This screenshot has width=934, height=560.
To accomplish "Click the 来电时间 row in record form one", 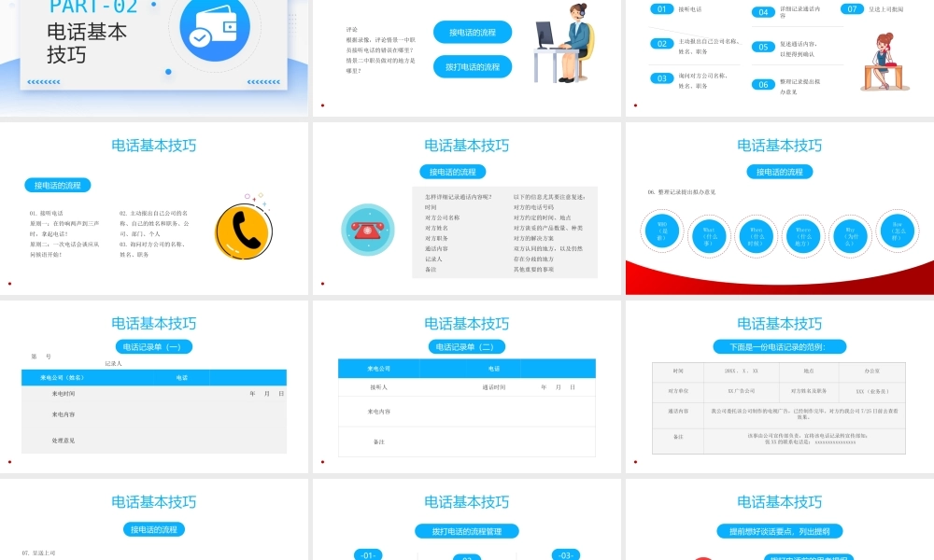I will point(154,393).
